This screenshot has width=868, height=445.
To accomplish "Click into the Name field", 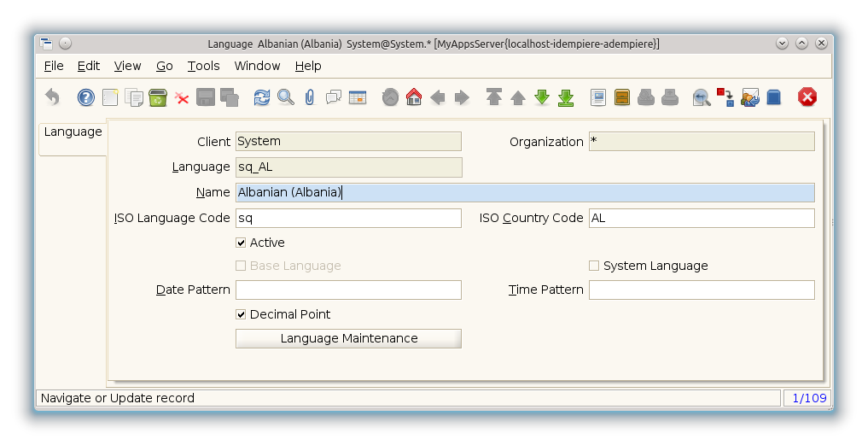I will coord(525,193).
